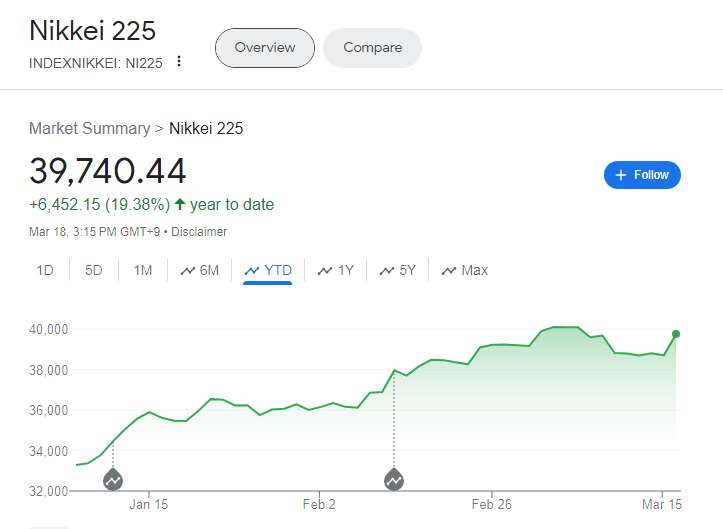Click the green up arrow icon

[x=180, y=204]
